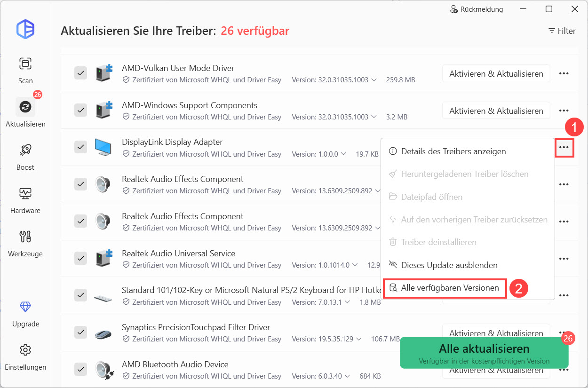Open the Boost rocket section
588x388 pixels.
tap(25, 157)
